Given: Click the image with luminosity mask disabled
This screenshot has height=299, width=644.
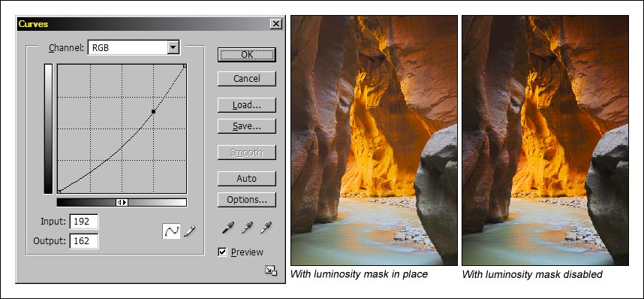Looking at the screenshot, I should (x=545, y=140).
